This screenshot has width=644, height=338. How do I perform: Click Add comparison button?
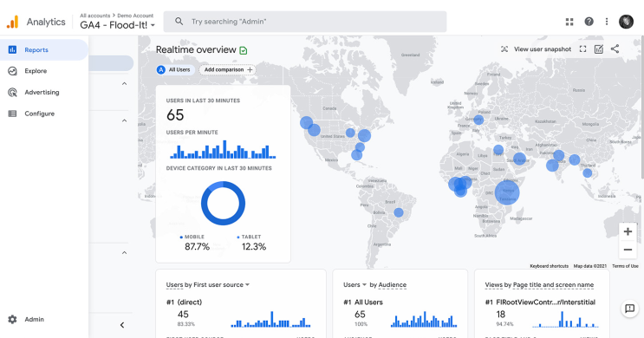point(228,70)
